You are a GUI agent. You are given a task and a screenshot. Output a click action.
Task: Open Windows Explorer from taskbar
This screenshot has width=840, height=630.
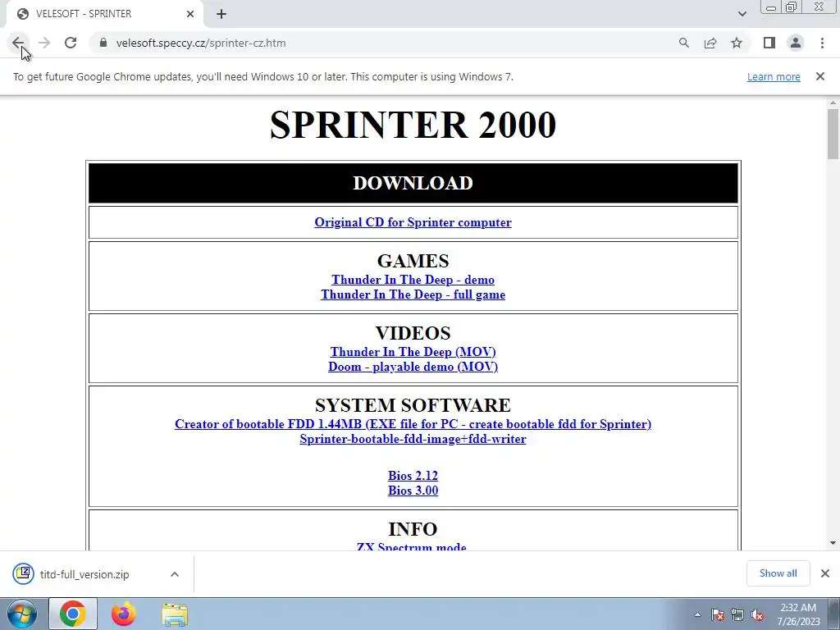[x=175, y=614]
